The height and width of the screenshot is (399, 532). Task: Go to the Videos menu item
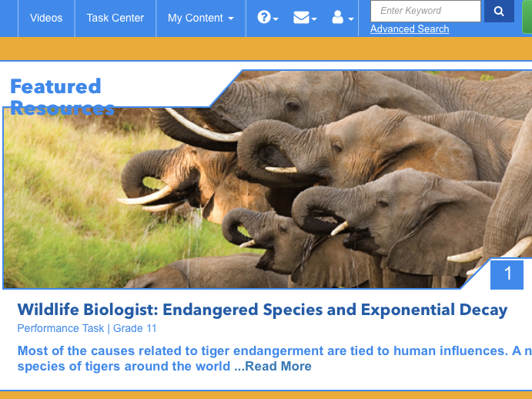pos(46,18)
